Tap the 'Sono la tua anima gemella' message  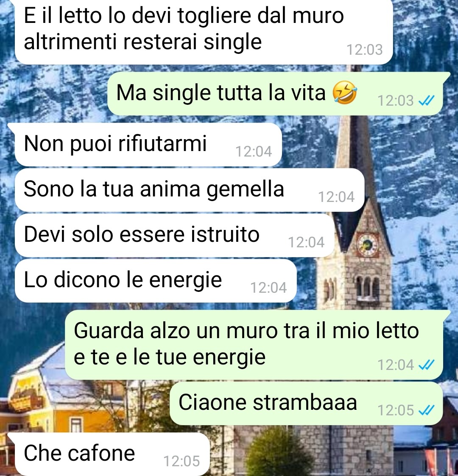point(190,190)
